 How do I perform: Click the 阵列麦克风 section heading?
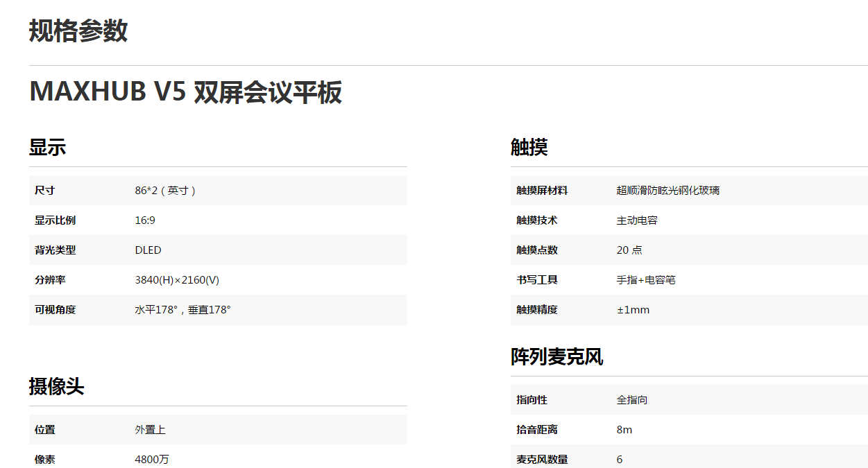[x=556, y=356]
